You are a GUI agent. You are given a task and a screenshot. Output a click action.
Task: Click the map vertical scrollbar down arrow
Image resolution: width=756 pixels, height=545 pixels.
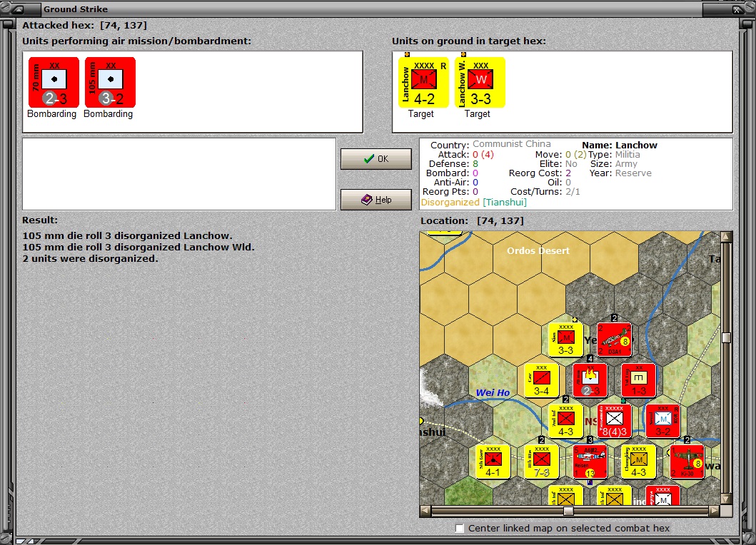coord(726,499)
